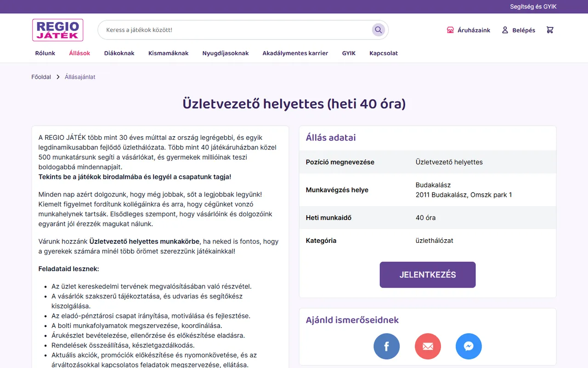This screenshot has width=588, height=368.
Task: Return to Főoldal via breadcrumb
Action: (x=41, y=77)
